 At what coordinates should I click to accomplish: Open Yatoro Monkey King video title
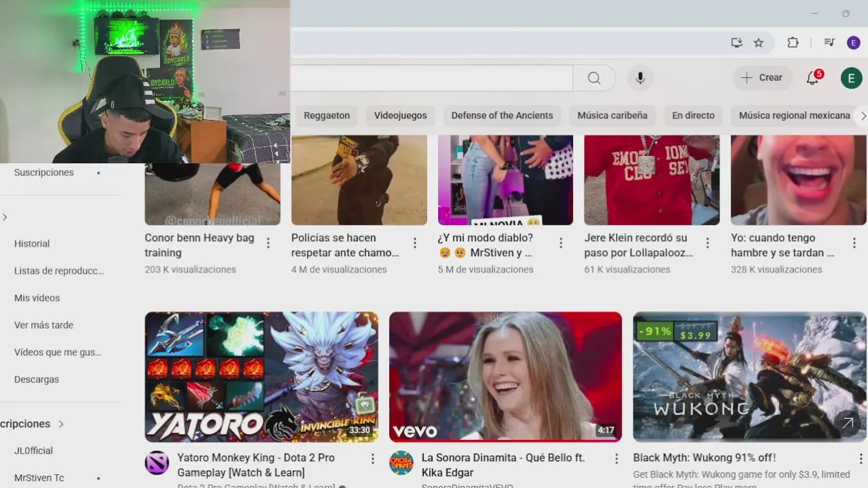(256, 465)
